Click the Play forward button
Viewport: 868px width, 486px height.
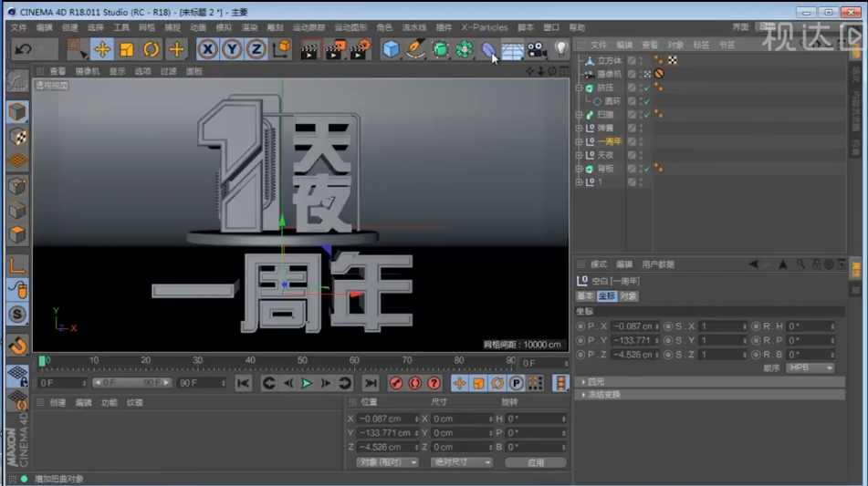coord(306,383)
